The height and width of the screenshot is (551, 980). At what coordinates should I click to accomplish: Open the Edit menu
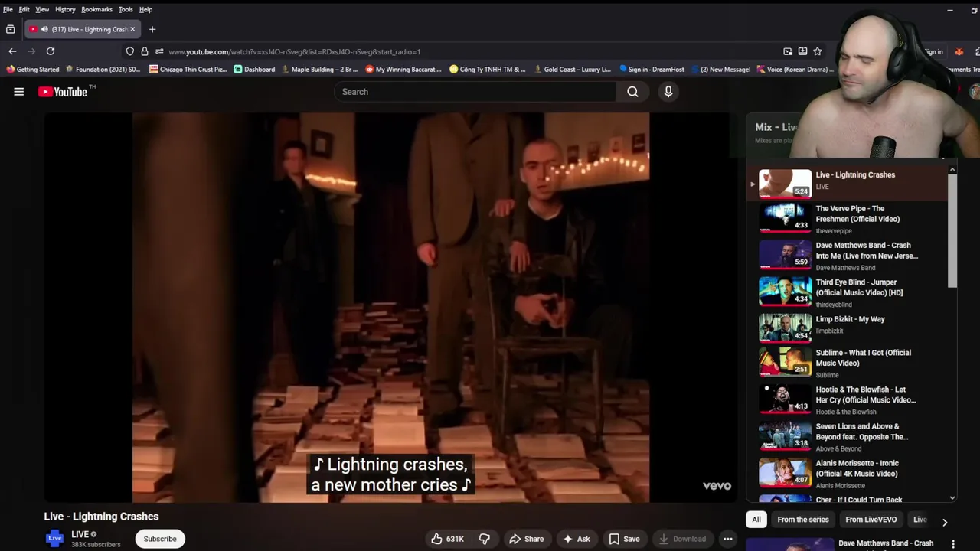click(x=24, y=9)
